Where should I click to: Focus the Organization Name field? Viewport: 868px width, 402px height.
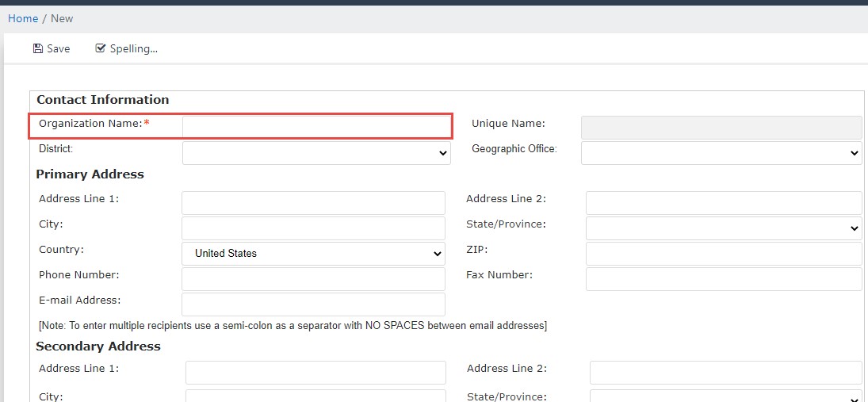[x=316, y=127]
